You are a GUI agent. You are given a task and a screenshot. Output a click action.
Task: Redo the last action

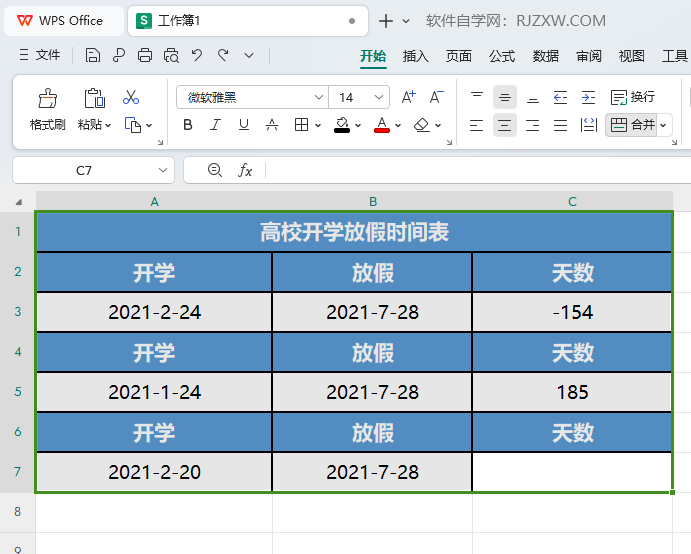click(223, 56)
